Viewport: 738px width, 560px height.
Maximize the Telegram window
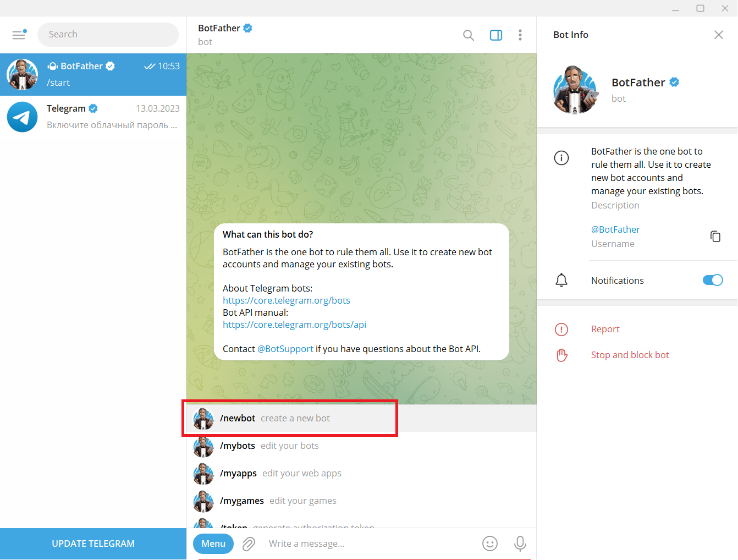tap(700, 8)
